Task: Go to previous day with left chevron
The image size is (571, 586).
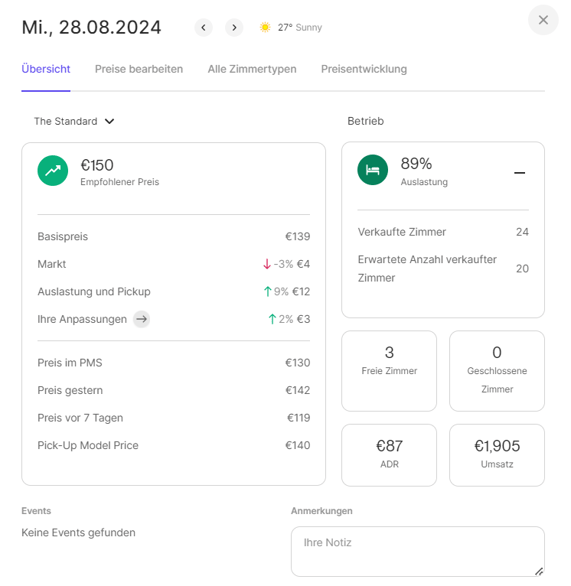Action: point(203,28)
